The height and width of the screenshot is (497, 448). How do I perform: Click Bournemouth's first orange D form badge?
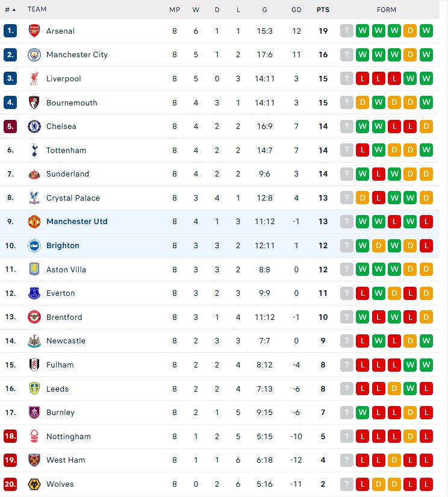[x=362, y=103]
